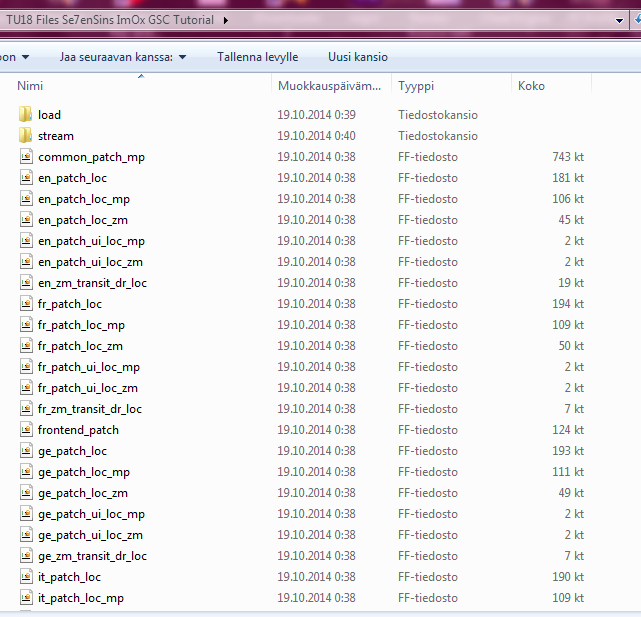This screenshot has height=617, width=641.
Task: Select the common_patch_mp file icon
Action: (x=26, y=157)
